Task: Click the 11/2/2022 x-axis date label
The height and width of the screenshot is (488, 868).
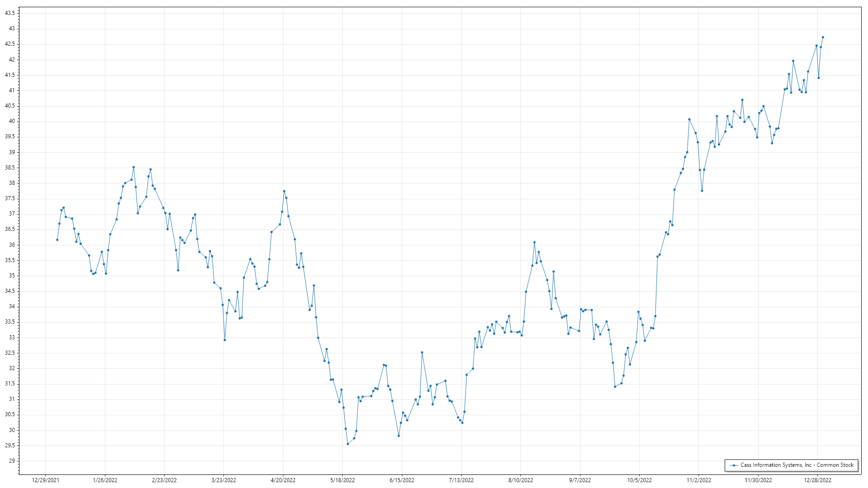Action: [x=698, y=480]
